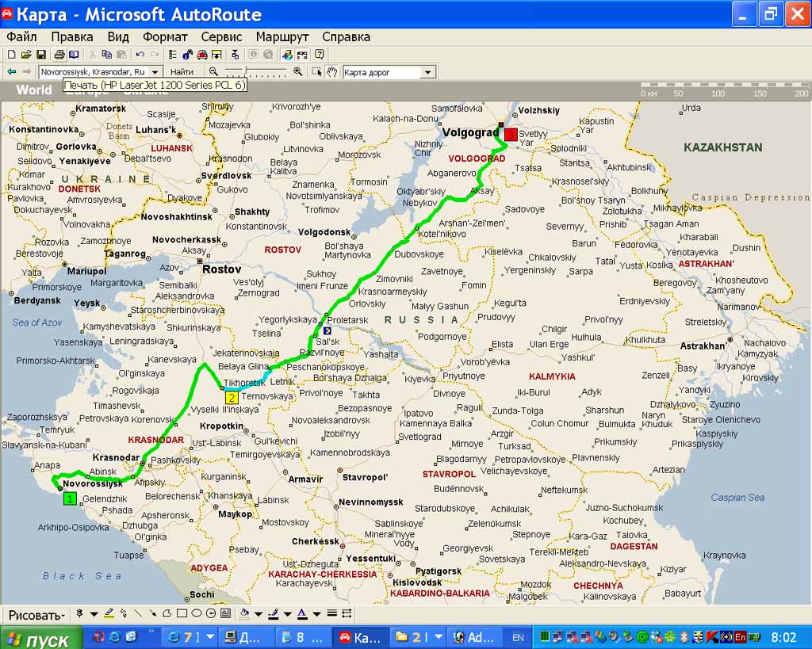Image resolution: width=812 pixels, height=649 pixels.
Task: Apply the font color A button
Action: tap(302, 614)
